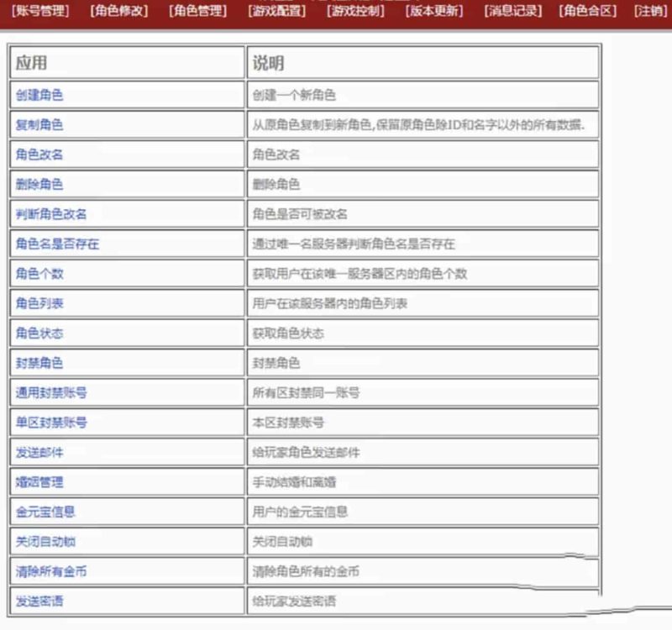Screen dimensions: 672x630
Task: Open the 角色改名 link
Action: [x=39, y=155]
